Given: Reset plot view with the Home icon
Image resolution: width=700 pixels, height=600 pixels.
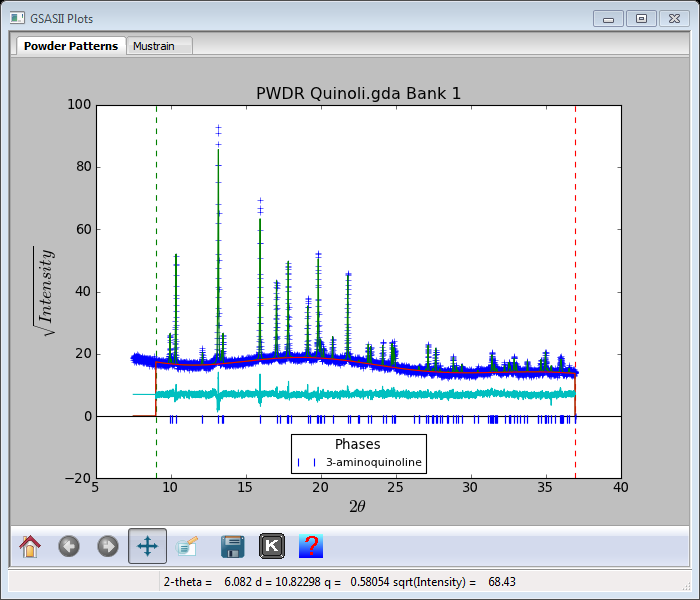Looking at the screenshot, I should pos(30,546).
